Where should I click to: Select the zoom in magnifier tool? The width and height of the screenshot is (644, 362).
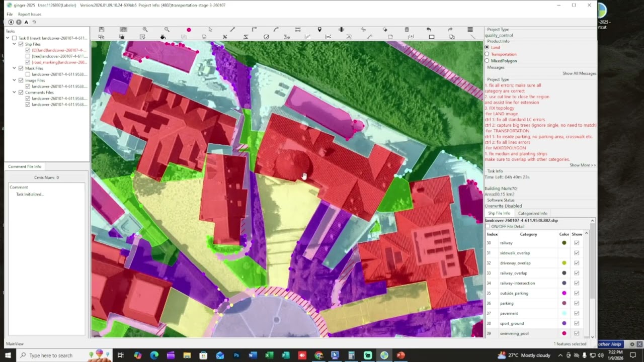click(x=145, y=30)
